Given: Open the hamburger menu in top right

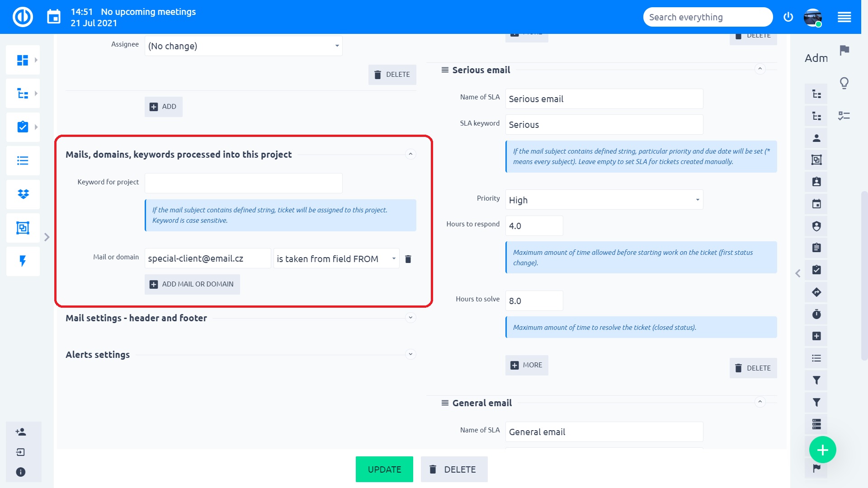Looking at the screenshot, I should click(x=844, y=17).
